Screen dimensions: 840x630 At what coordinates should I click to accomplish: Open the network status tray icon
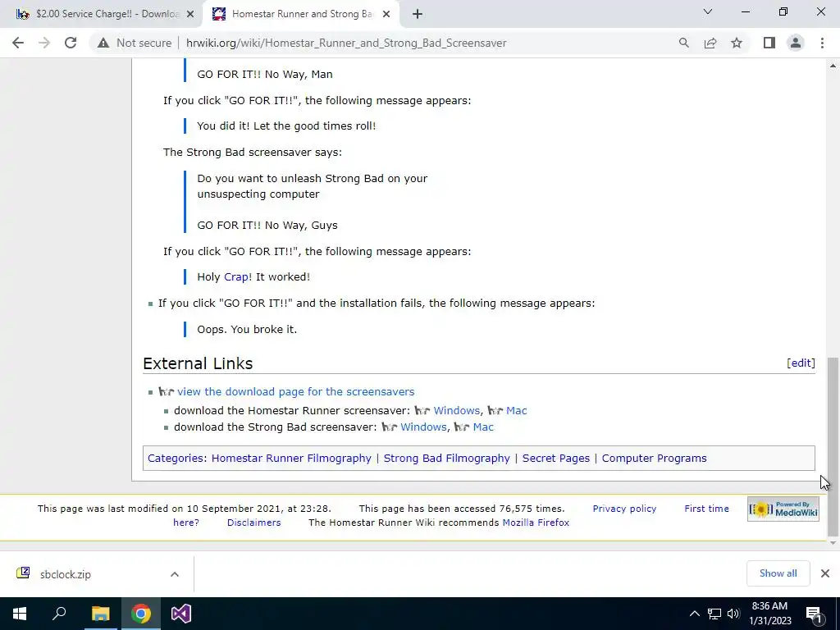click(714, 614)
